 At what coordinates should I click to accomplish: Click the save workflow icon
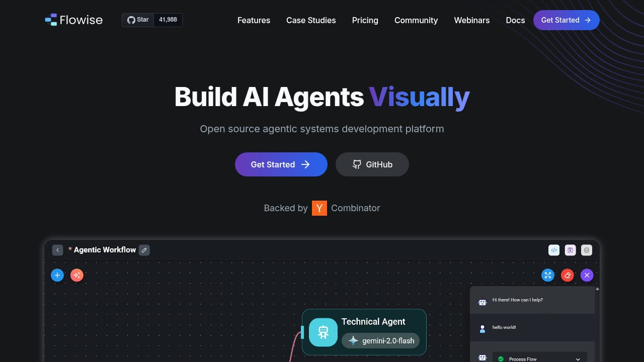coord(570,250)
